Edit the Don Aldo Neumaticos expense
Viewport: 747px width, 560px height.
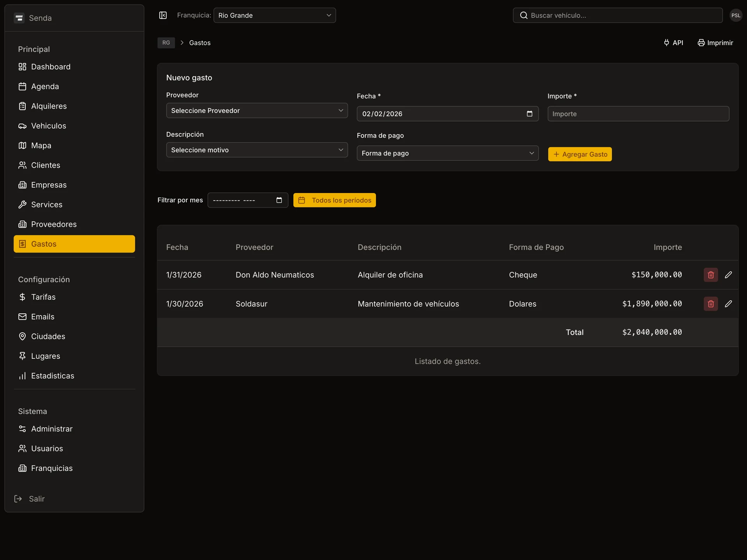(728, 275)
